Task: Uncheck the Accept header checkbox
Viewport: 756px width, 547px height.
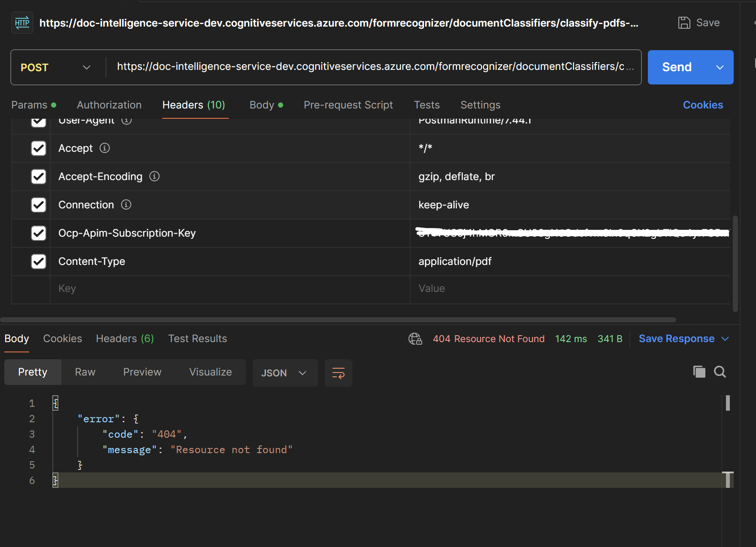Action: [39, 148]
